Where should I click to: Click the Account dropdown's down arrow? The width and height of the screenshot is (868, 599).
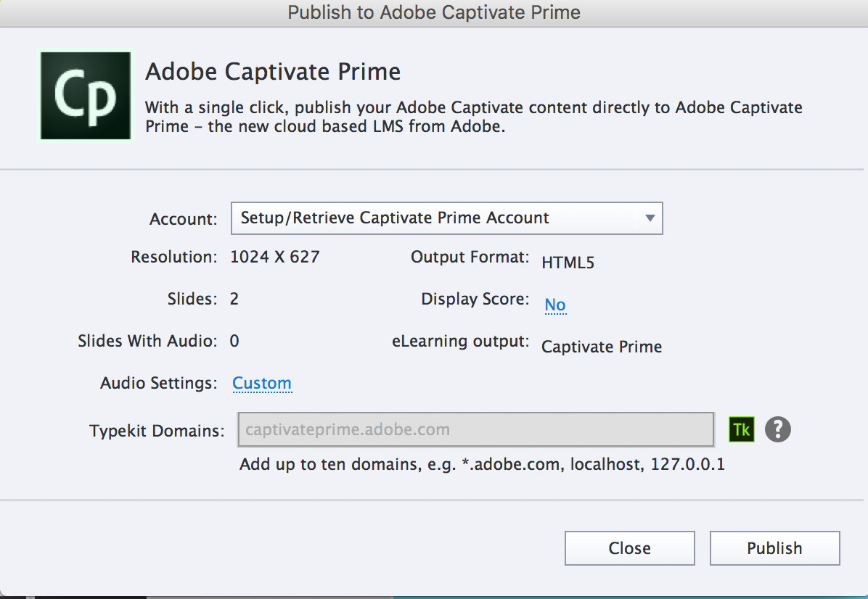click(x=650, y=218)
